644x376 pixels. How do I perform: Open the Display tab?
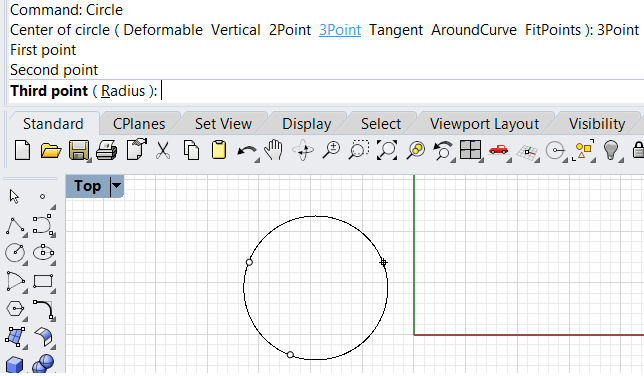[x=306, y=124]
